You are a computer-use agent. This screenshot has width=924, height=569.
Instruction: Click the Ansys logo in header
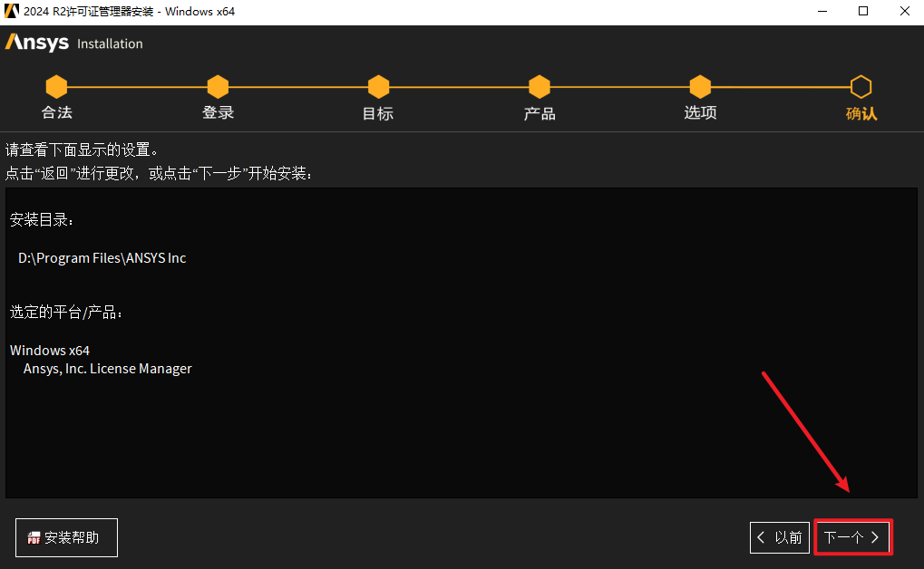[x=37, y=43]
